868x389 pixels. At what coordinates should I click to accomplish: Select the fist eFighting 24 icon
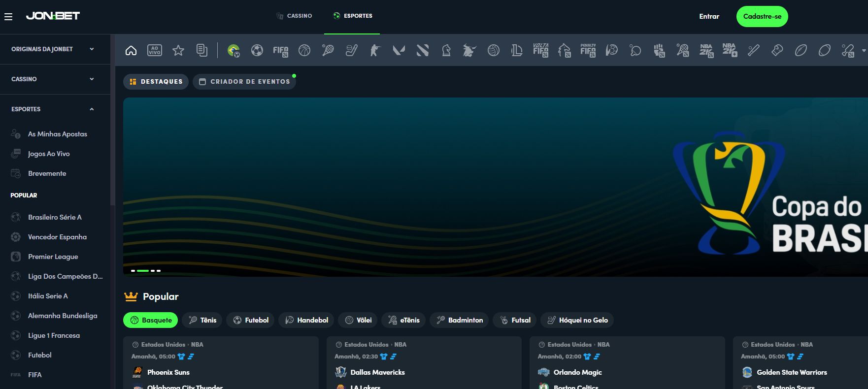659,50
